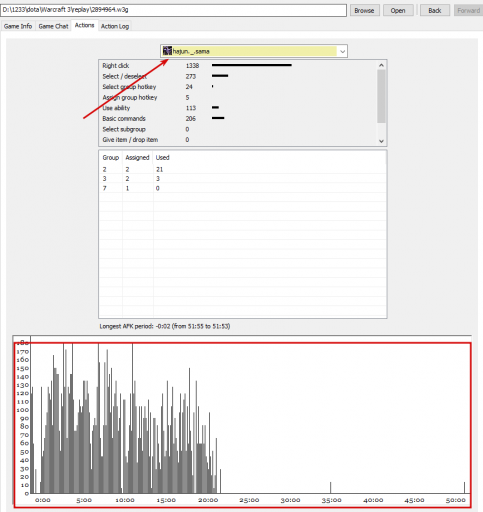Click the 35:00 mark on APM timeline
Viewport: 483px width, 512px height.
click(331, 500)
